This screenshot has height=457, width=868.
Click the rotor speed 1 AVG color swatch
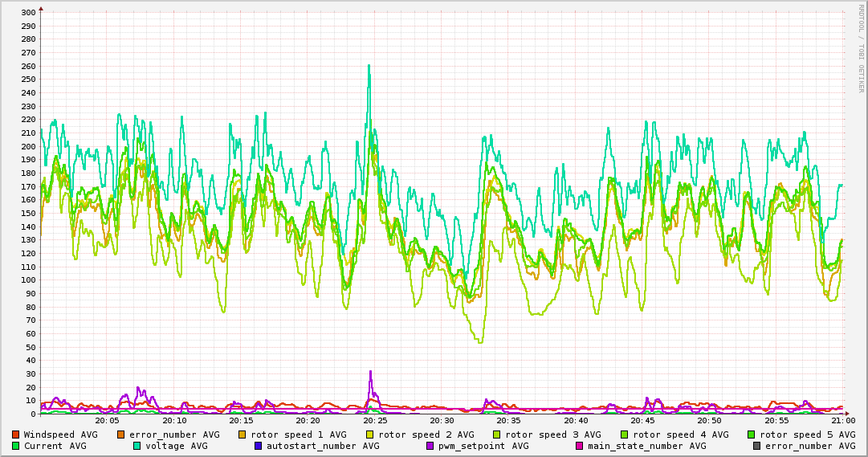tap(242, 435)
